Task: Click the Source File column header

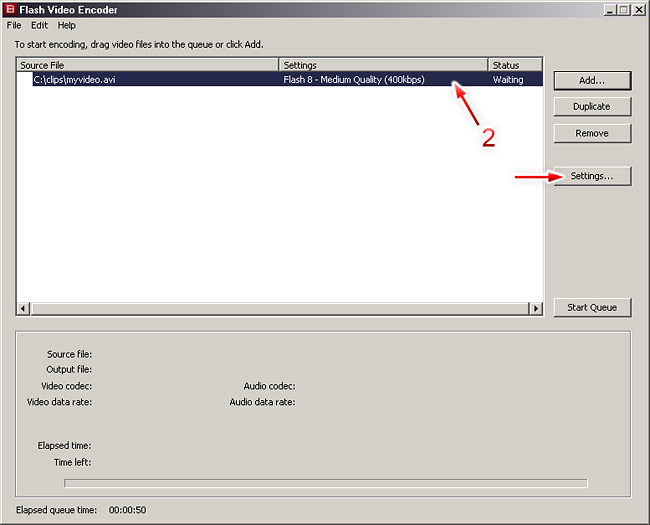Action: [148, 65]
